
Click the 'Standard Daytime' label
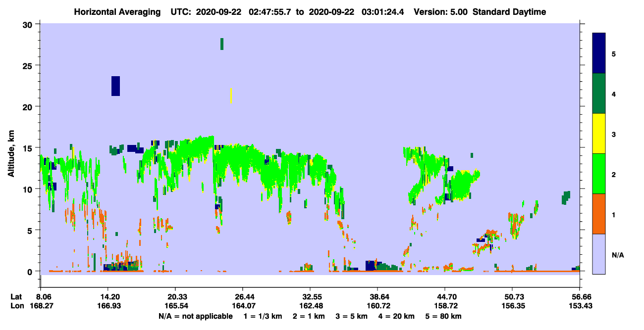[x=509, y=12]
